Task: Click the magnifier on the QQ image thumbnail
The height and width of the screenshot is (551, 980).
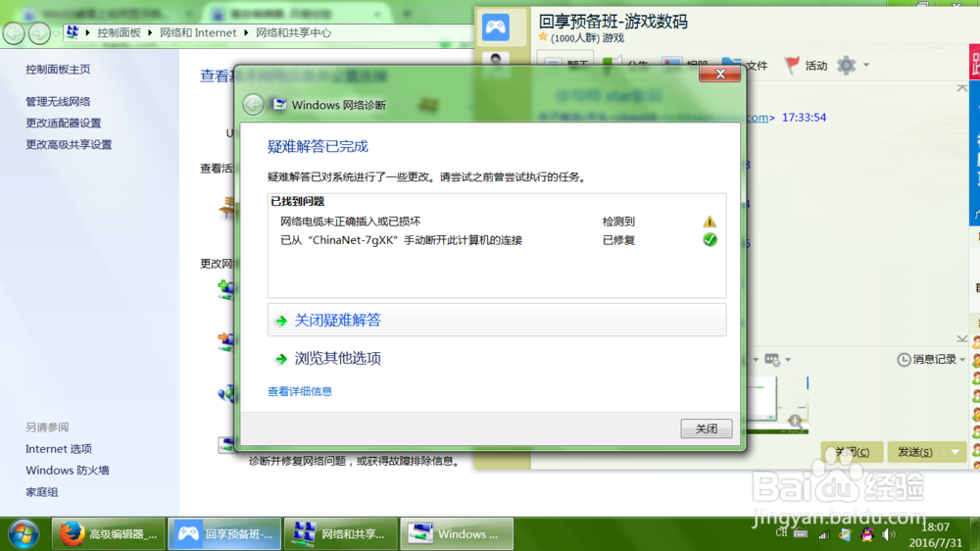Action: tap(795, 421)
